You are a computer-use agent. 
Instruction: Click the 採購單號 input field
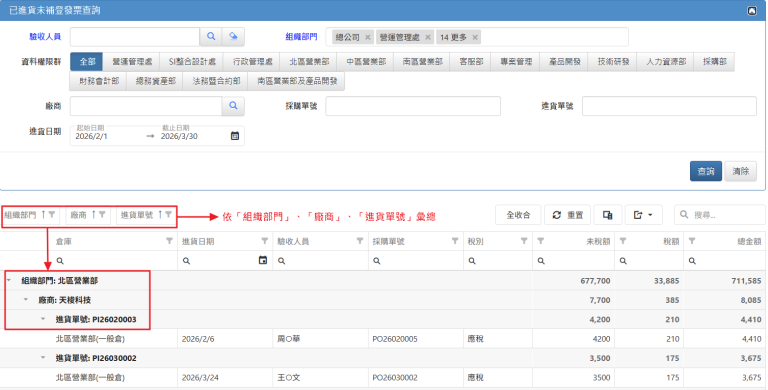413,106
